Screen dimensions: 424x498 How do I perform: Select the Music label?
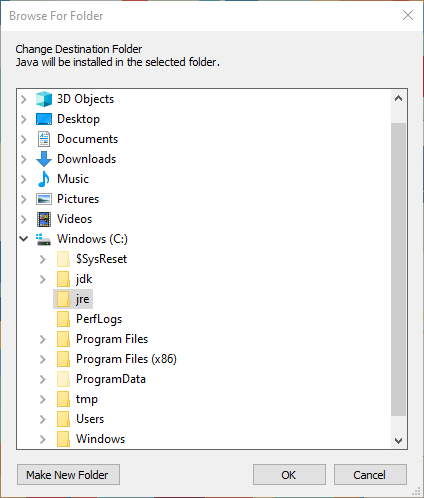[x=73, y=179]
